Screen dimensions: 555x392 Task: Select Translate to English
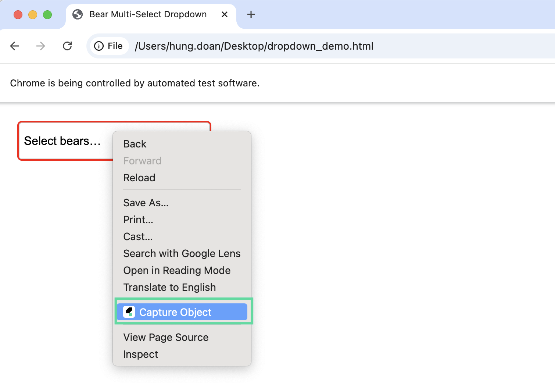(169, 287)
